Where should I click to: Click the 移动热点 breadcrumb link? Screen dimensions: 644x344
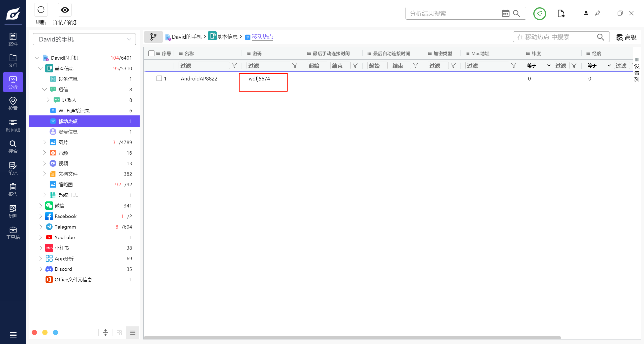click(x=262, y=37)
